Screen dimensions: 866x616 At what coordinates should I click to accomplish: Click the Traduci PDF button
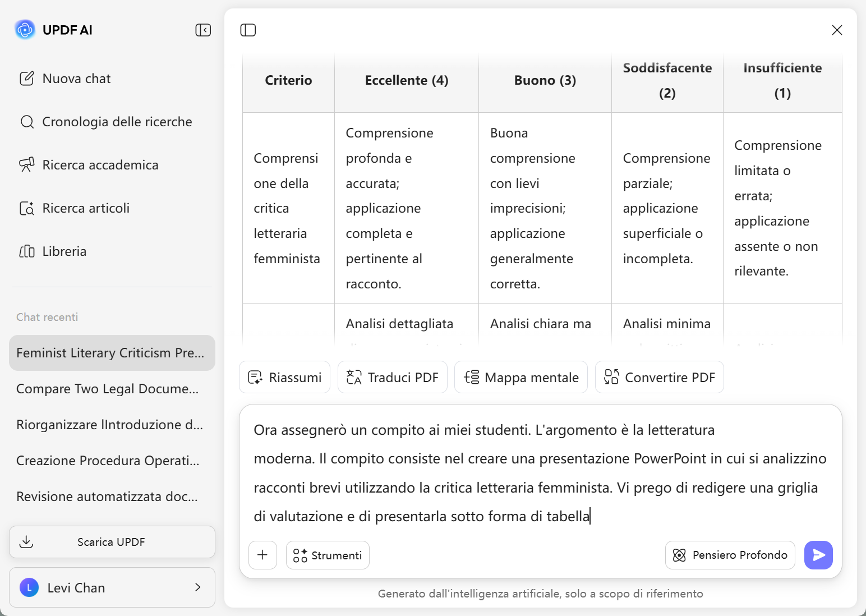click(392, 377)
